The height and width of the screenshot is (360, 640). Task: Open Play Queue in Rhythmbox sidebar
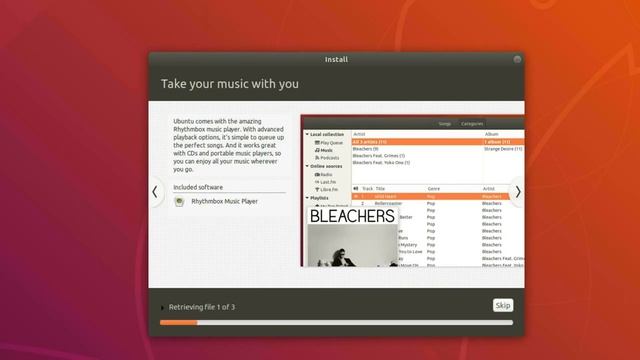pos(329,143)
